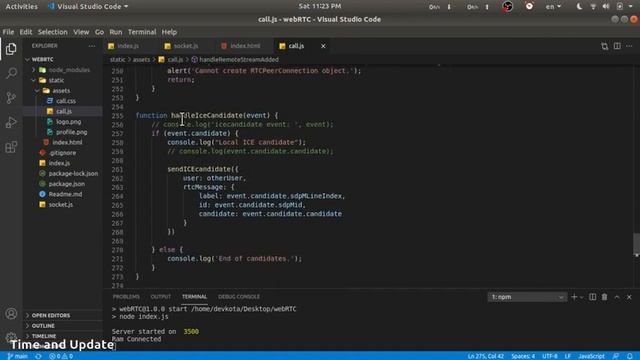Open Explorer more actions ellipsis

click(92, 46)
